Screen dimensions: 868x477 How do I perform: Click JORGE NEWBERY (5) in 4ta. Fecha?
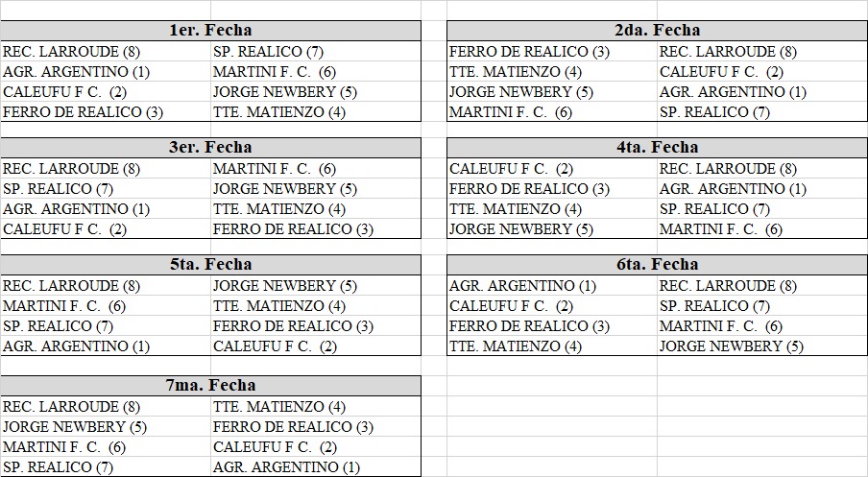pos(521,229)
